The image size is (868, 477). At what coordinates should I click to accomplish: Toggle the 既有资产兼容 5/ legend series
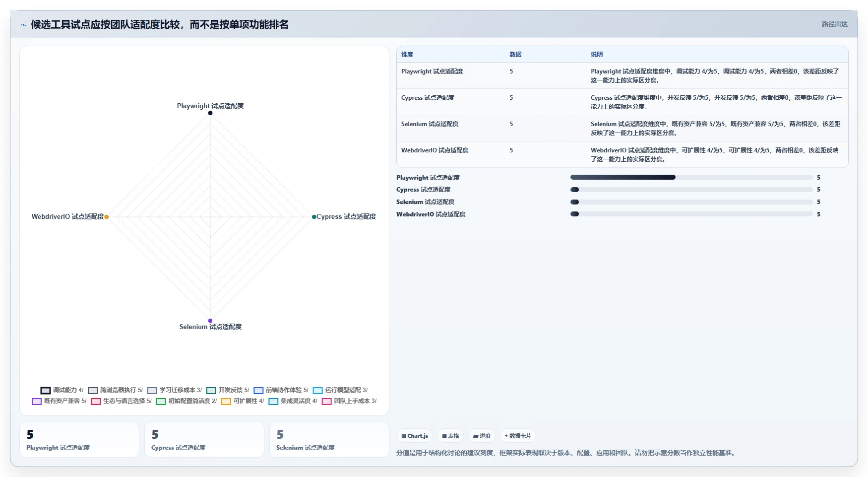coord(59,401)
